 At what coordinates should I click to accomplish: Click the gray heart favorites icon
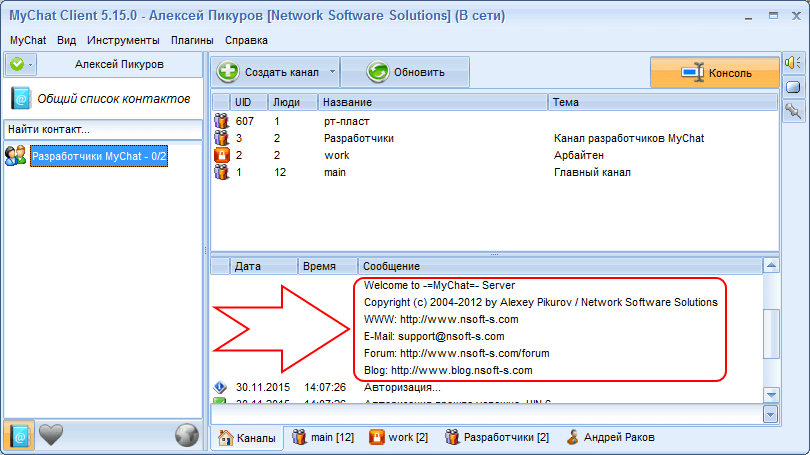coord(51,435)
